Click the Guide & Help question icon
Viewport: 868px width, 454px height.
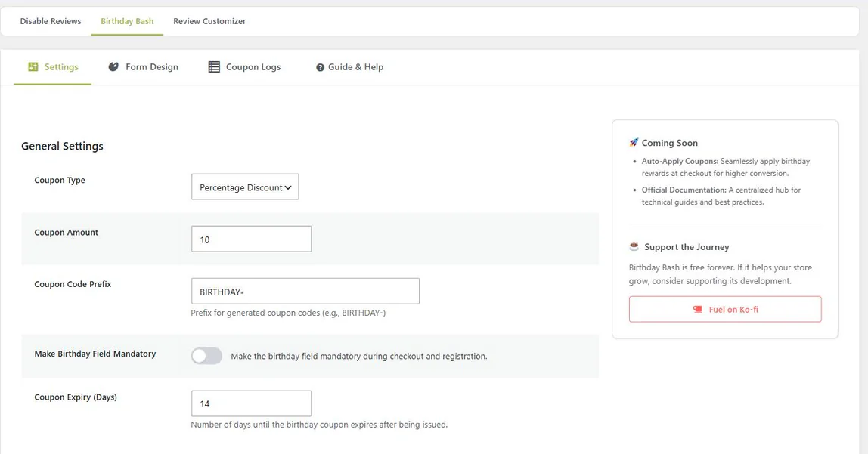click(x=320, y=67)
